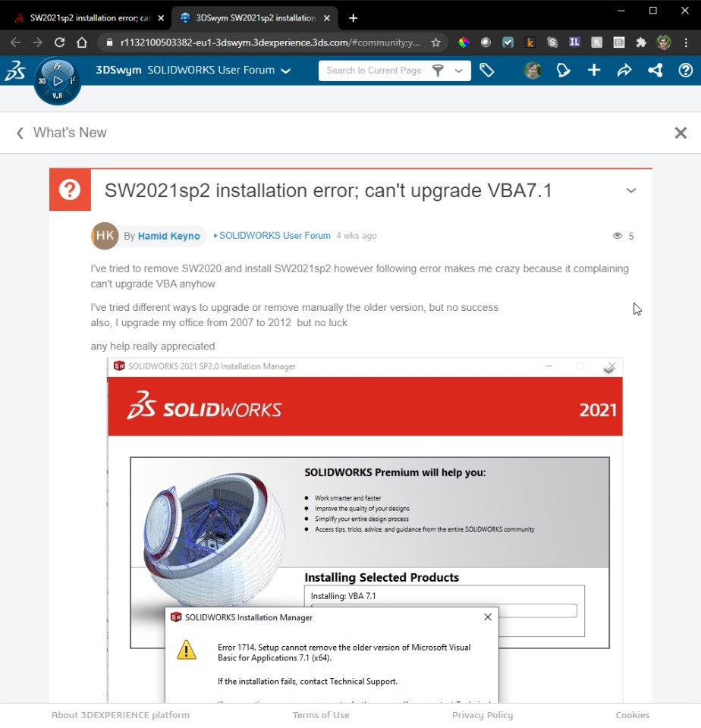
Task: Click the plus icon to add content
Action: [594, 71]
